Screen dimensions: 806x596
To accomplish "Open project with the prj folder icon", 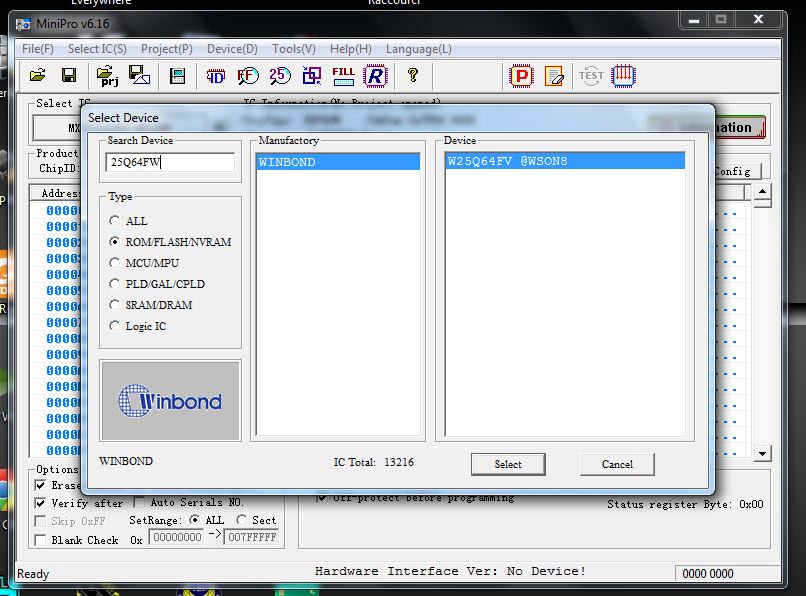I will (107, 76).
